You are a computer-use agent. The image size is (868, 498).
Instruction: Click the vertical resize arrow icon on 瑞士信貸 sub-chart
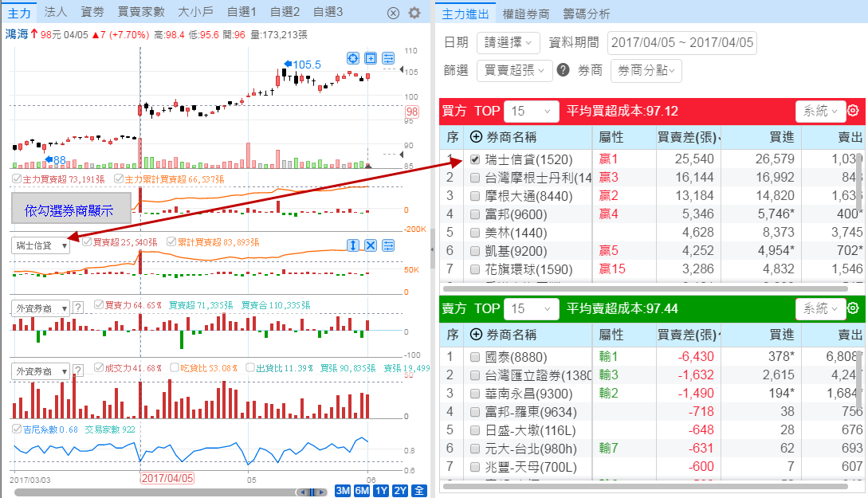(x=353, y=245)
